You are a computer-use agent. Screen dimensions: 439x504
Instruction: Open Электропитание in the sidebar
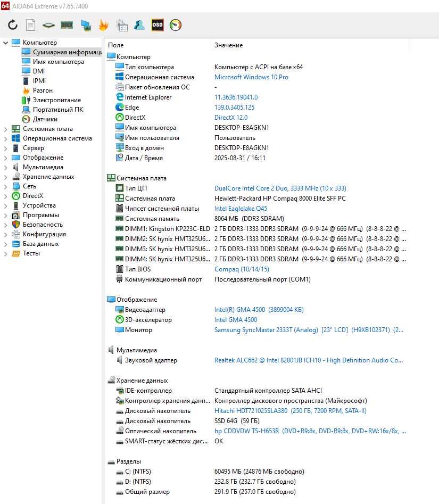click(57, 100)
